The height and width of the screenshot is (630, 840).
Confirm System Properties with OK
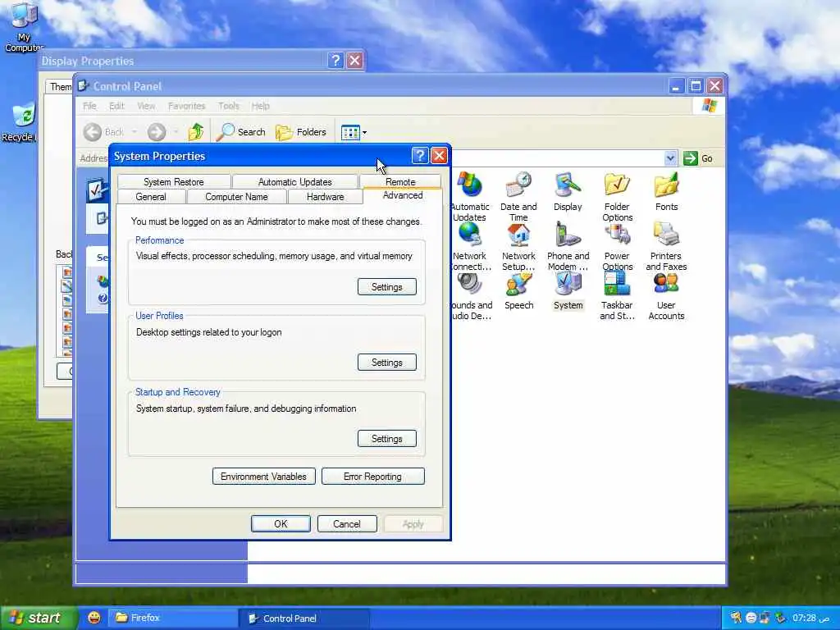pyautogui.click(x=281, y=523)
